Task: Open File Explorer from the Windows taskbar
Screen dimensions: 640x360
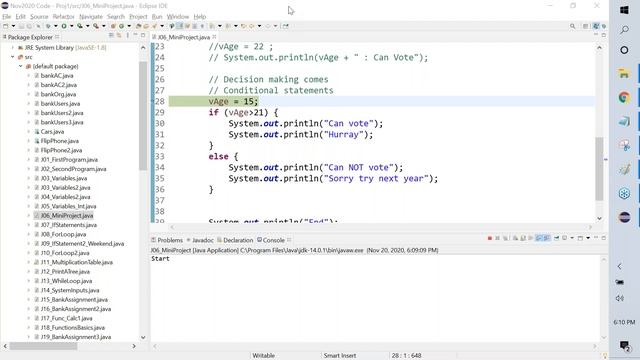Action: (624, 73)
